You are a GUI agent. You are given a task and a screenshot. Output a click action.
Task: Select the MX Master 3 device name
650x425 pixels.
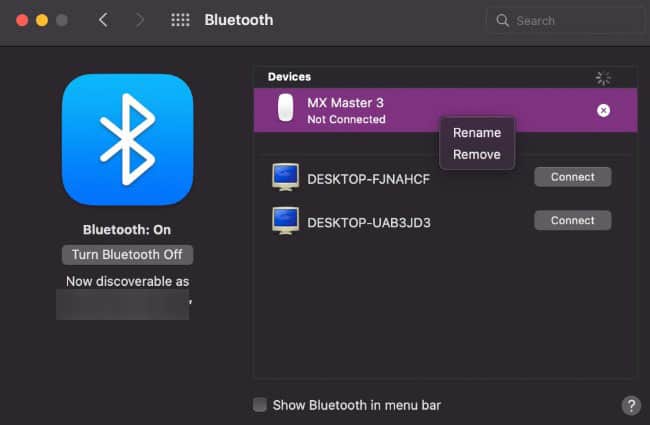pyautogui.click(x=344, y=103)
